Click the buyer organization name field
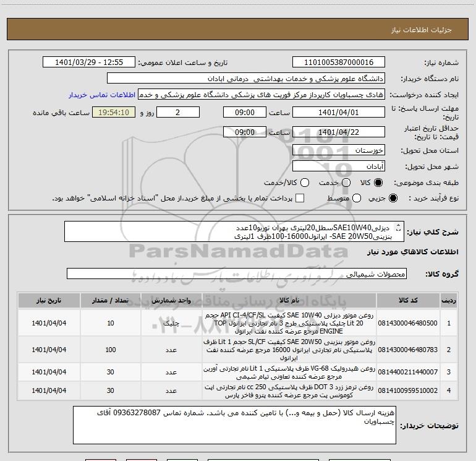The width and height of the screenshot is (476, 461). pos(246,79)
